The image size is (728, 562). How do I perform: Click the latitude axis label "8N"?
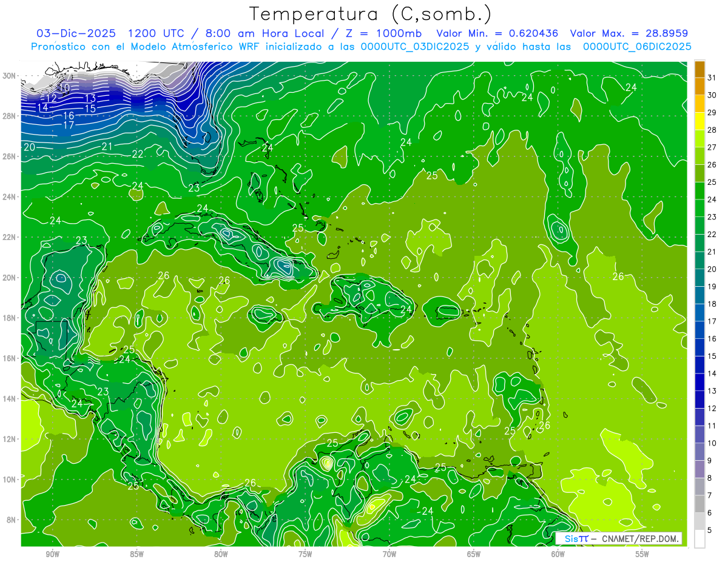pyautogui.click(x=12, y=520)
